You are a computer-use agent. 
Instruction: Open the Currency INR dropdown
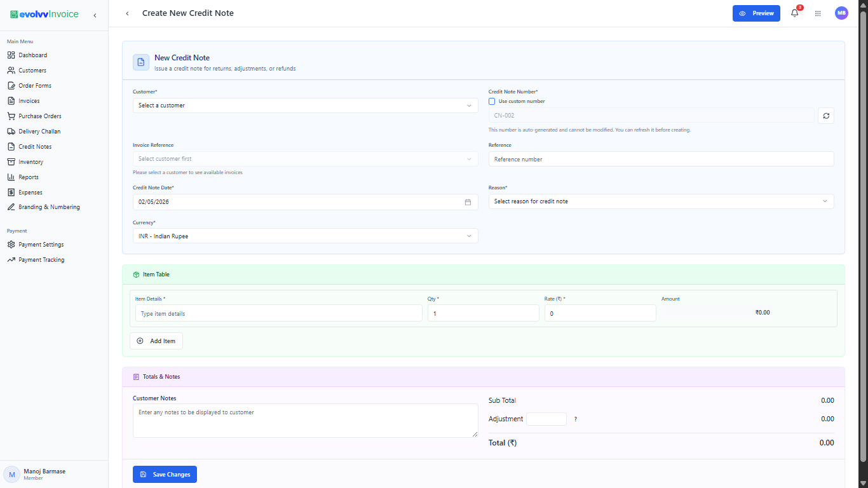coord(305,236)
